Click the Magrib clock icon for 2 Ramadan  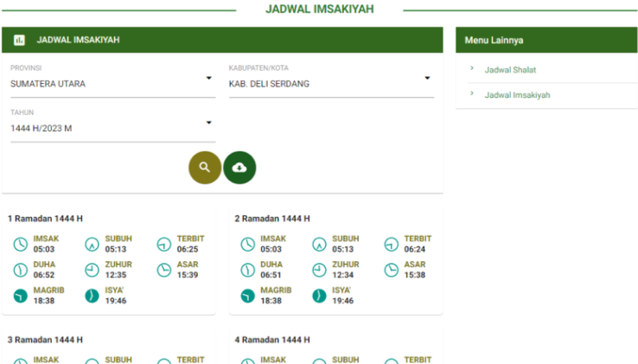click(247, 296)
